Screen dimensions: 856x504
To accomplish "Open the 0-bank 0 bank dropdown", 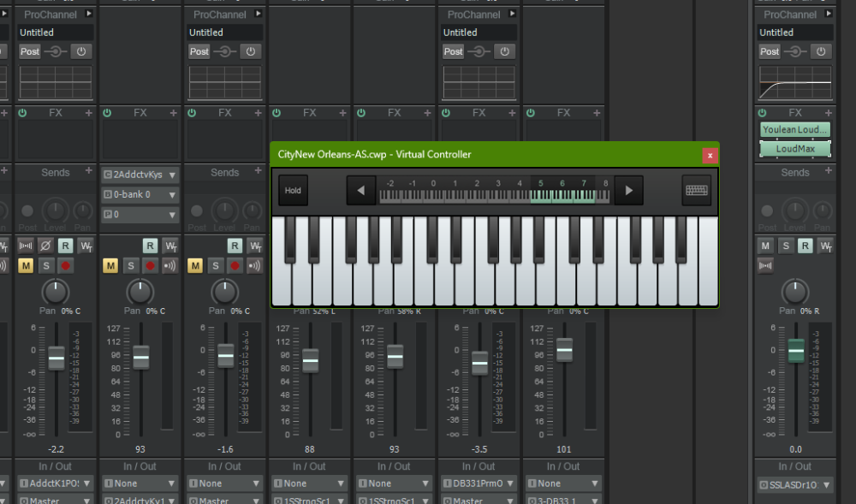I will pyautogui.click(x=140, y=194).
